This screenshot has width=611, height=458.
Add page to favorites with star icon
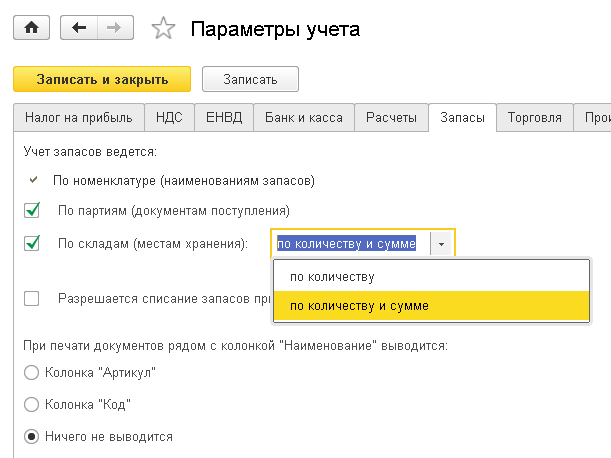pyautogui.click(x=163, y=29)
